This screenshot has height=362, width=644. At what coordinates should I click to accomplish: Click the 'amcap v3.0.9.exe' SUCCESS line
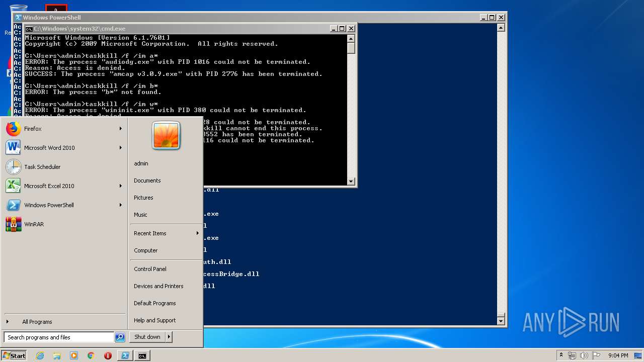pos(174,74)
